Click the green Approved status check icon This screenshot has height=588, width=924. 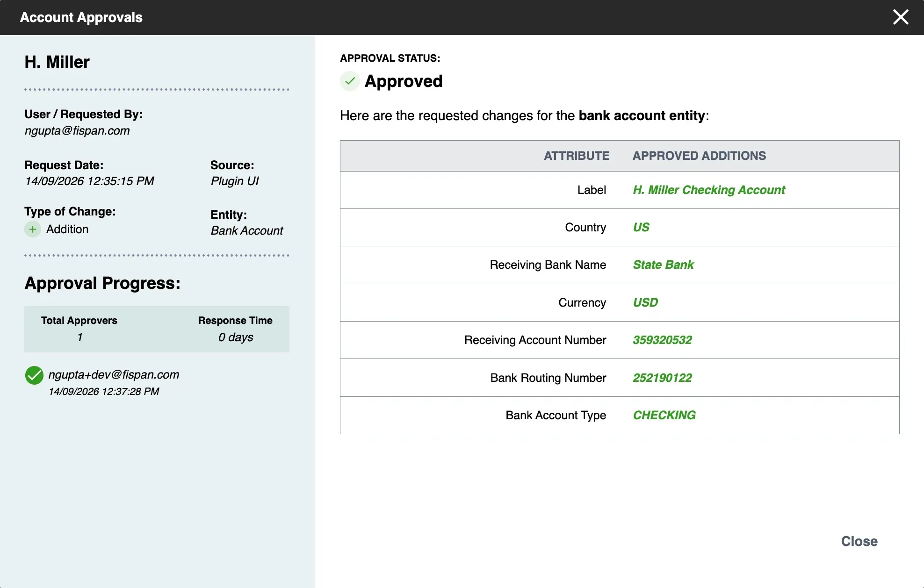click(x=349, y=81)
